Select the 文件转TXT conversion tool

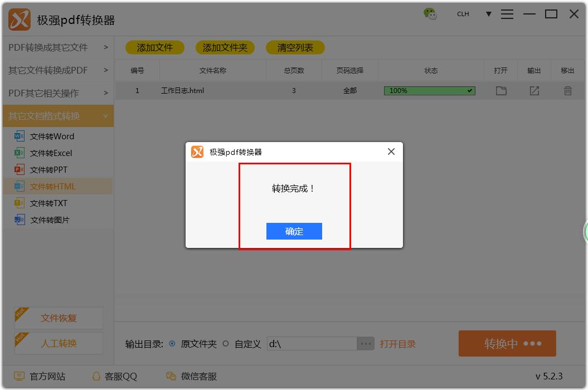point(50,203)
